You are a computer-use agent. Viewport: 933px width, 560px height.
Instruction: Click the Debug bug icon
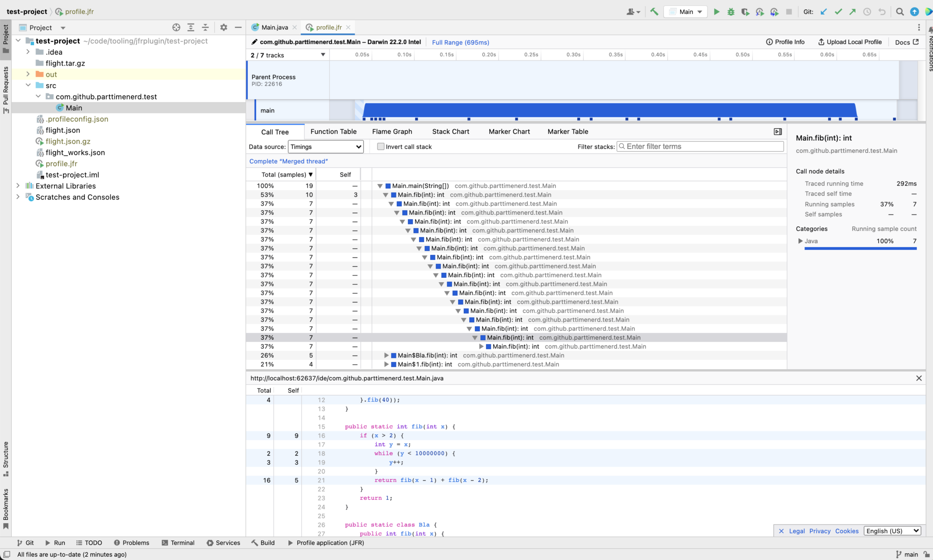coord(731,12)
